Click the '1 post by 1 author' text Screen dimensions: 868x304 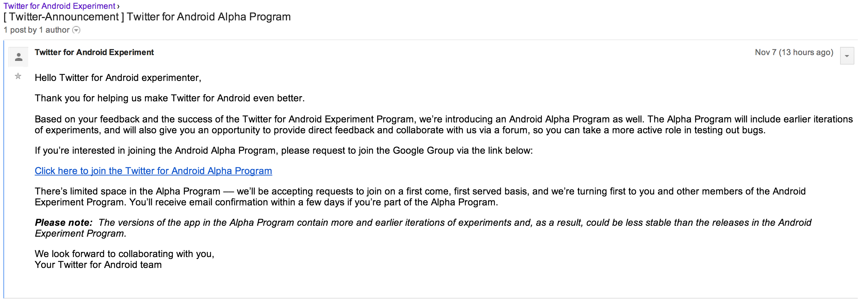[36, 30]
